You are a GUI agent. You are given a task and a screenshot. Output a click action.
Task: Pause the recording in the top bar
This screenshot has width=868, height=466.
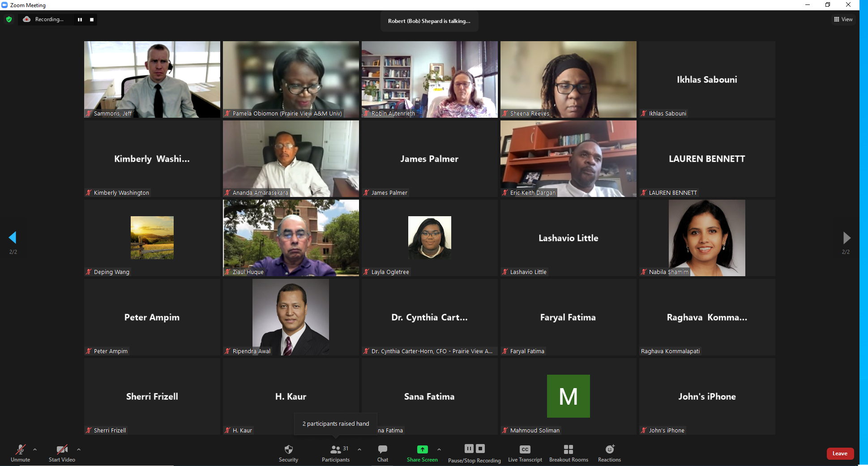80,19
